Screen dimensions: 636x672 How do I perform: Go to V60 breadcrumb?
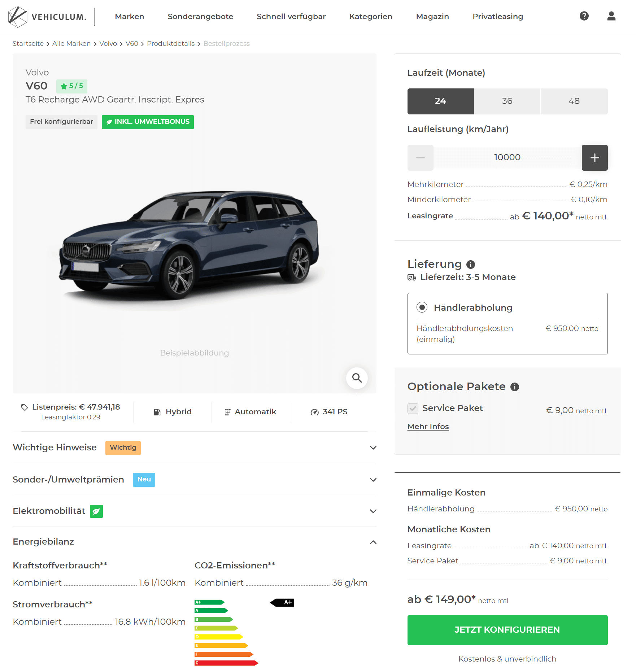pos(132,44)
